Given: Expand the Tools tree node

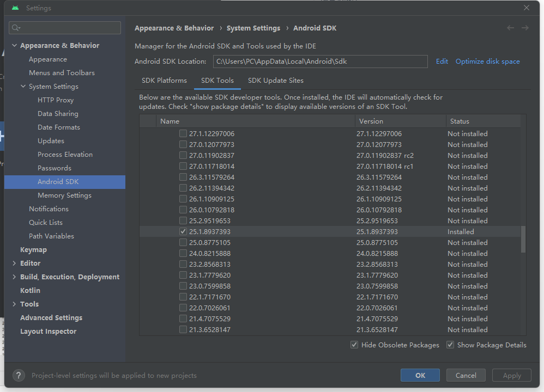Looking at the screenshot, I should click(x=14, y=304).
